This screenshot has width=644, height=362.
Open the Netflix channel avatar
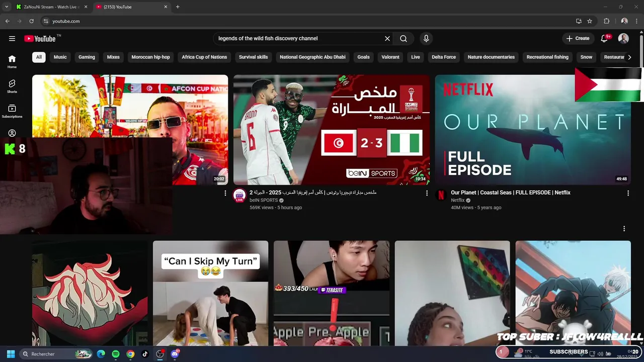[x=441, y=196]
